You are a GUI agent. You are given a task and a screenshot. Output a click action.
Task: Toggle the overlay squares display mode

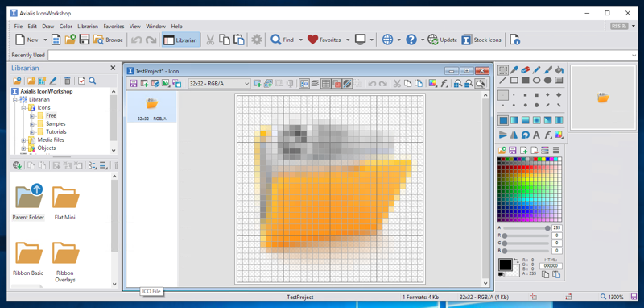[336, 84]
